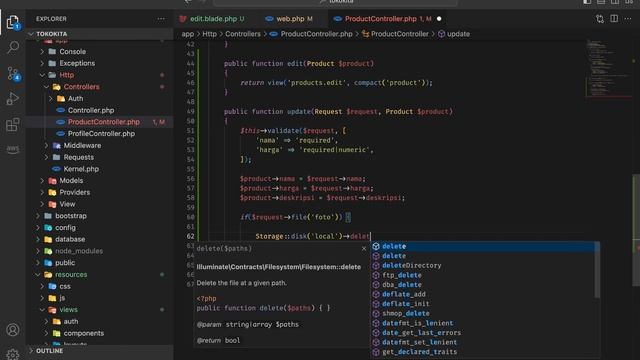Click the suggestion list scrollbar

tap(597, 270)
